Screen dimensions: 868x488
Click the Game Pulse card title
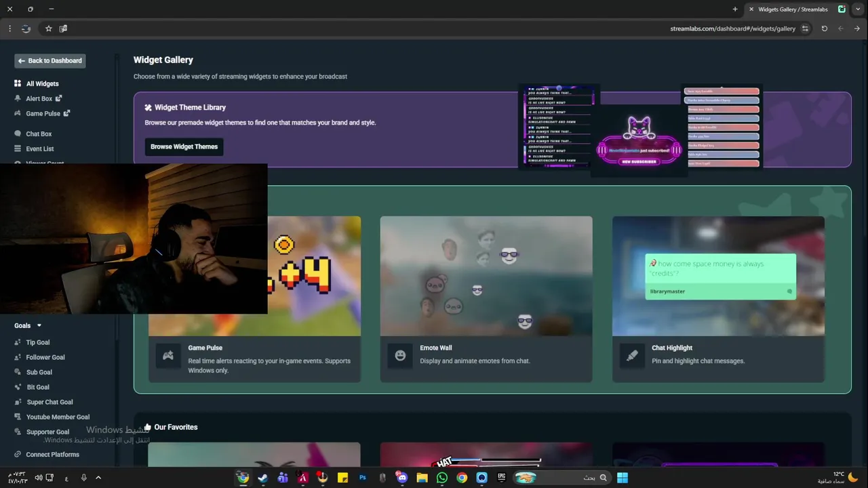point(205,348)
